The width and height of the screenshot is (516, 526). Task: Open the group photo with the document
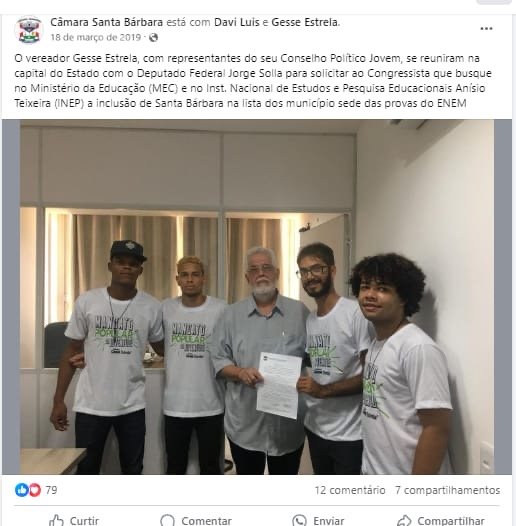tap(257, 297)
